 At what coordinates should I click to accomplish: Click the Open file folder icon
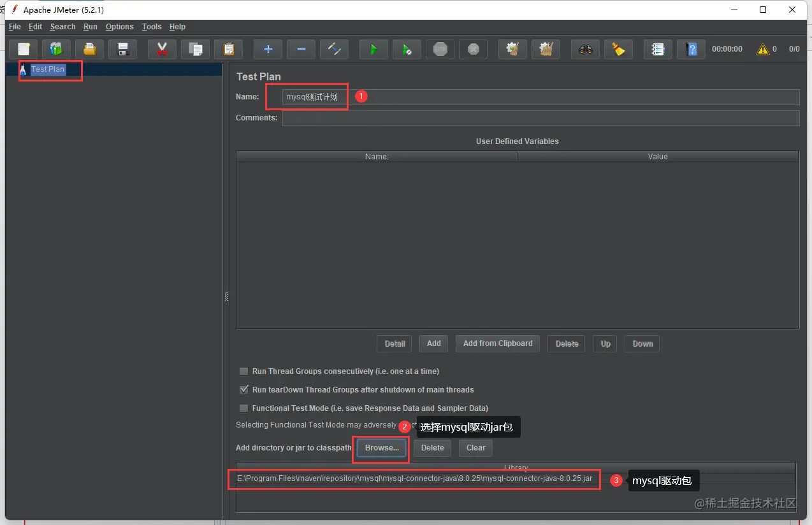(90, 49)
